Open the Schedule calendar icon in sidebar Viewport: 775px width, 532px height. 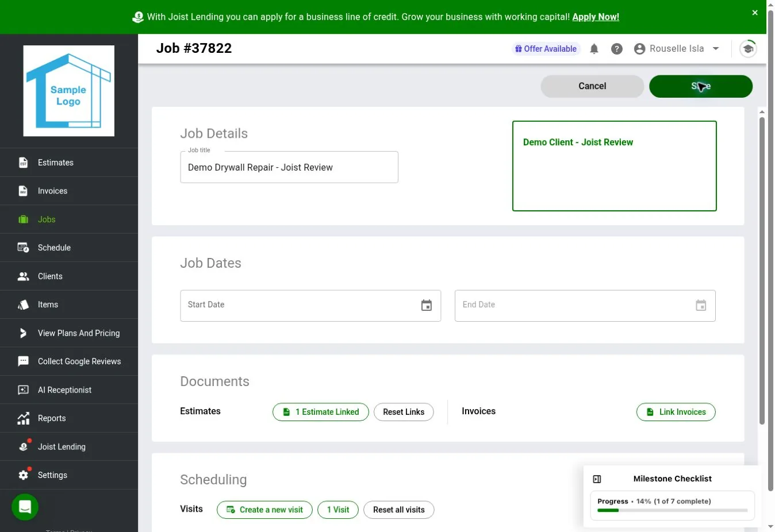tap(23, 248)
